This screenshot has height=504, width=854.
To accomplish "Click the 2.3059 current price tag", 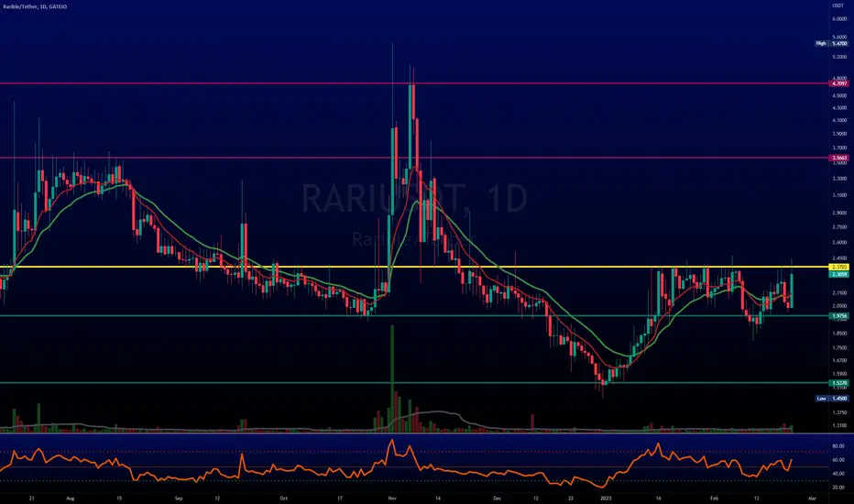I will point(838,274).
